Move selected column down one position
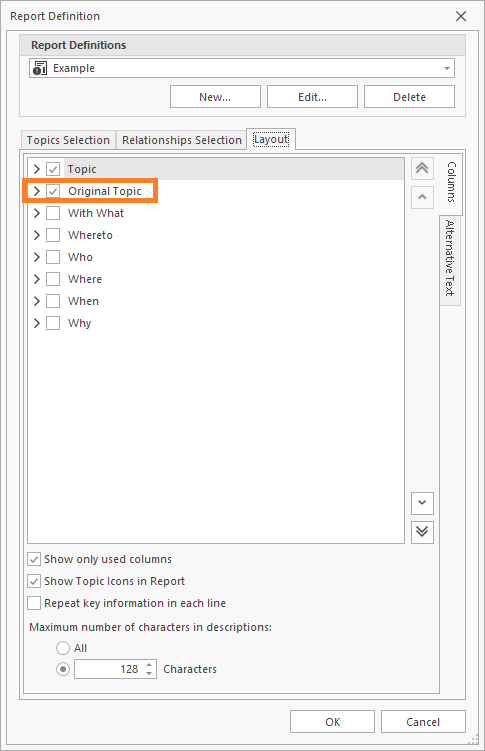485x751 pixels. [x=422, y=503]
